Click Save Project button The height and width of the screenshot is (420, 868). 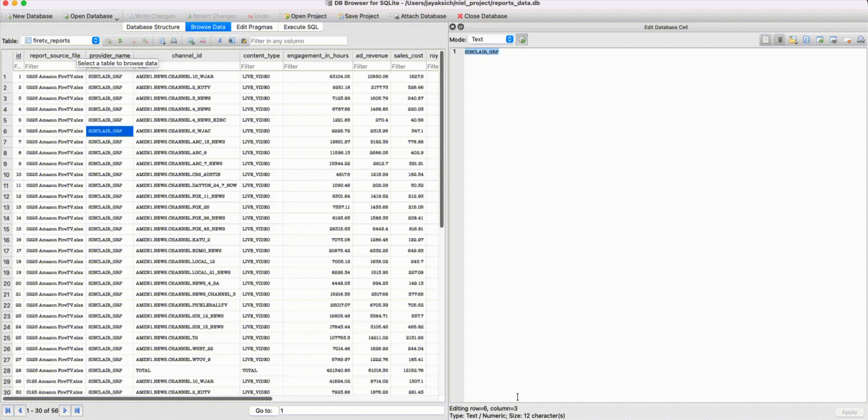(x=358, y=16)
